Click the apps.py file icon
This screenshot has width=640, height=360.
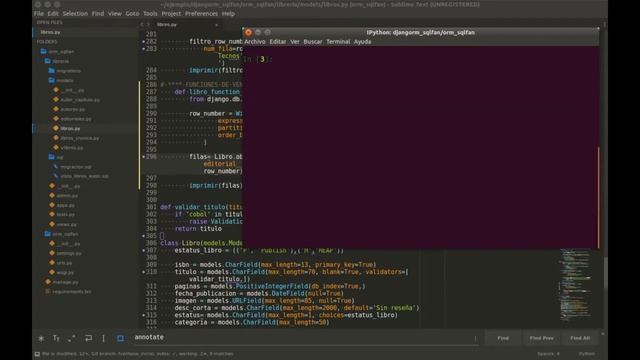(x=52, y=205)
